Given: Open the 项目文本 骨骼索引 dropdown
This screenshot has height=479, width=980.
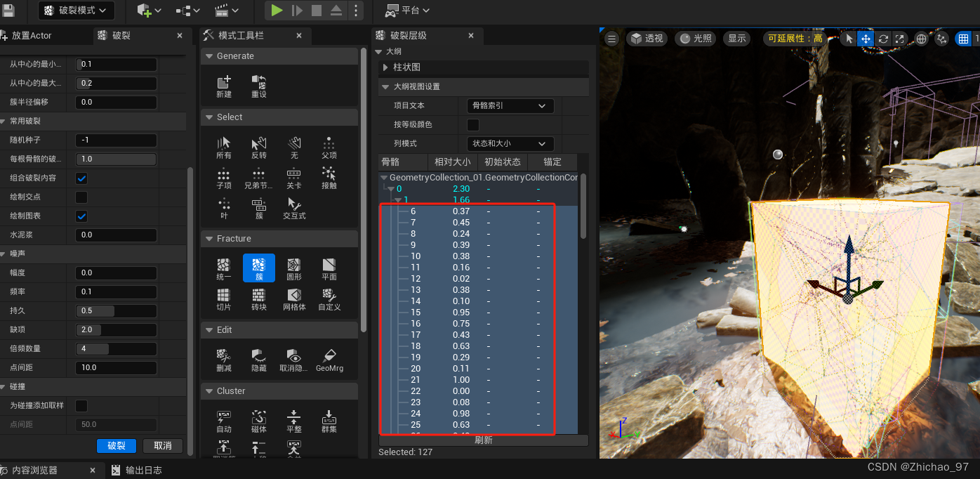Looking at the screenshot, I should coord(510,106).
